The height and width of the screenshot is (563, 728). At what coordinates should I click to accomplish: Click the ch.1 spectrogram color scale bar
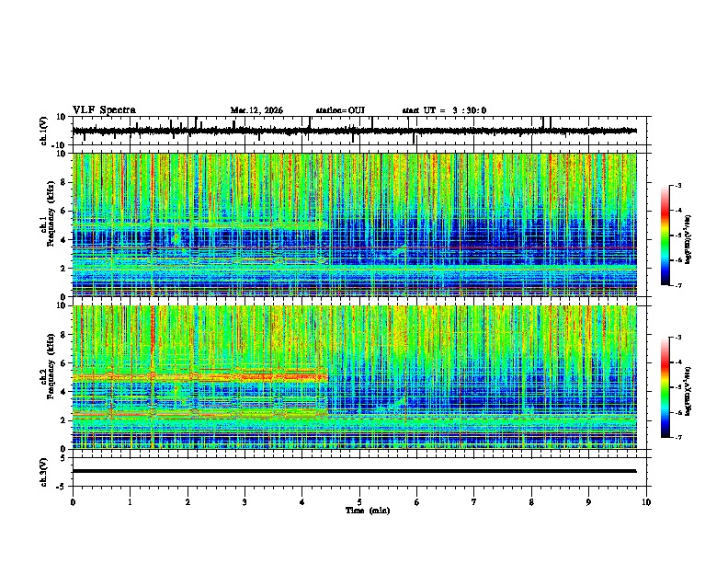pyautogui.click(x=665, y=236)
